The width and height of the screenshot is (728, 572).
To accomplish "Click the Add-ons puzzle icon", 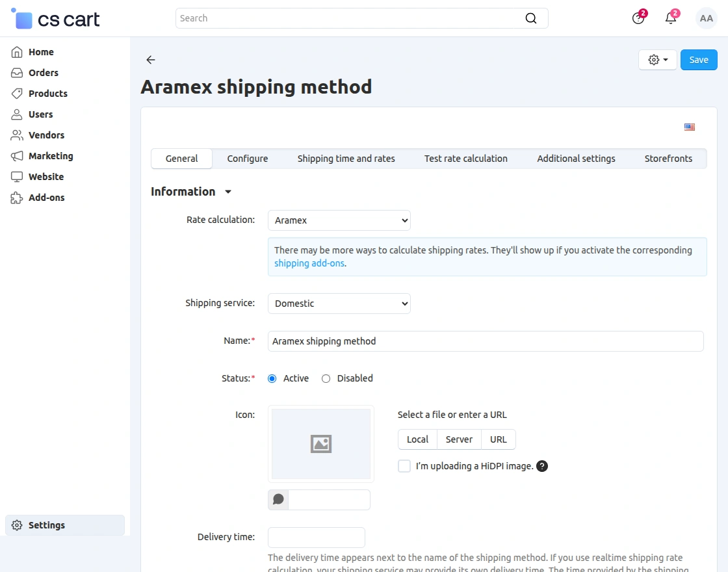I will tap(17, 198).
